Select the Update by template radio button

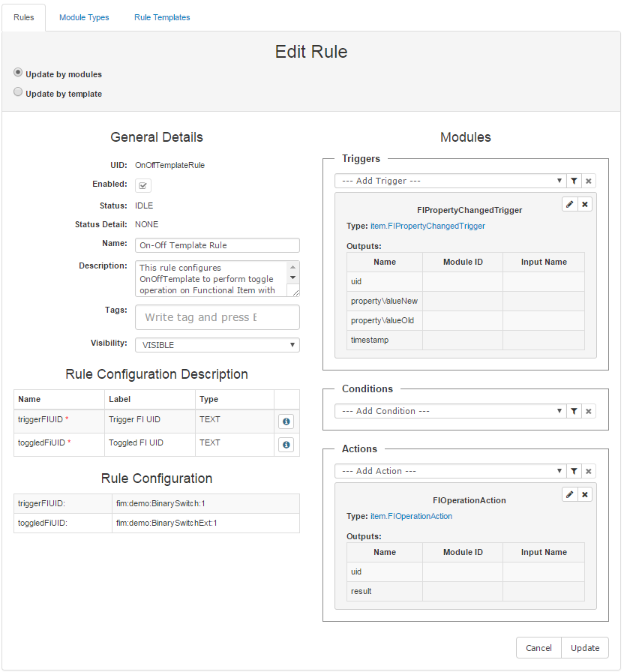pos(17,91)
